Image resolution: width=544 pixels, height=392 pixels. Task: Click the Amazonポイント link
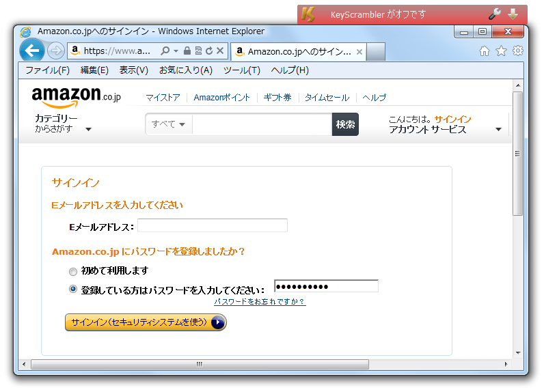(221, 98)
